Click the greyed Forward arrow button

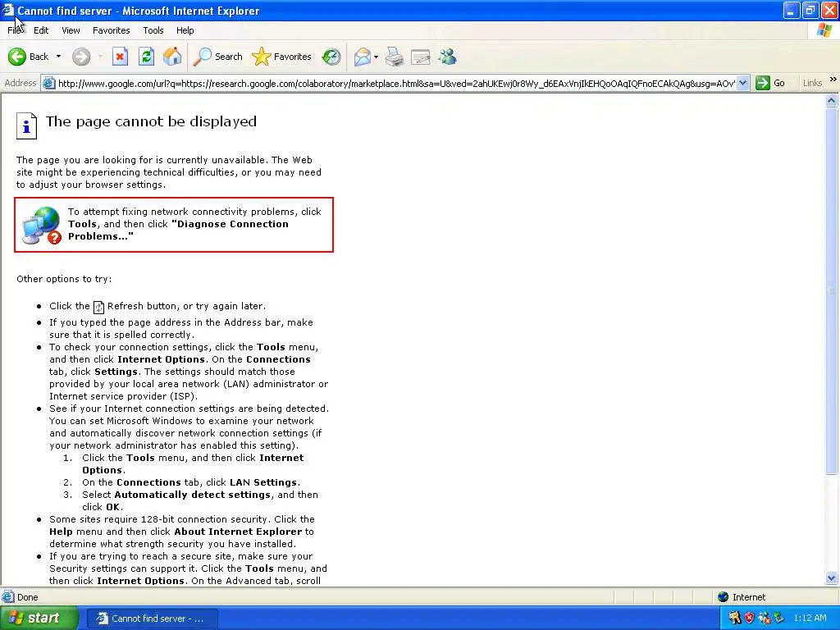coord(81,57)
